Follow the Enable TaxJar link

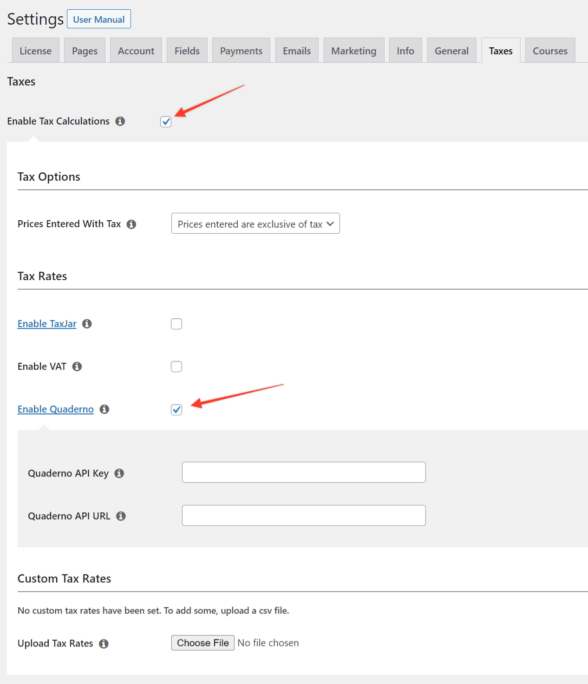[x=47, y=324]
